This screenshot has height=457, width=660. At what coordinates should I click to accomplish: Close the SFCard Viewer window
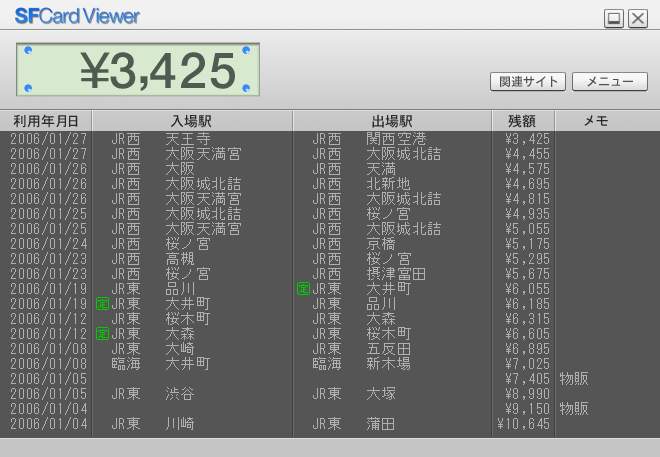(638, 19)
